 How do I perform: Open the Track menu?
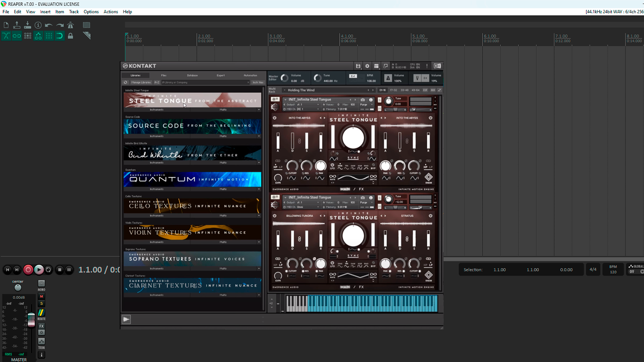point(74,12)
